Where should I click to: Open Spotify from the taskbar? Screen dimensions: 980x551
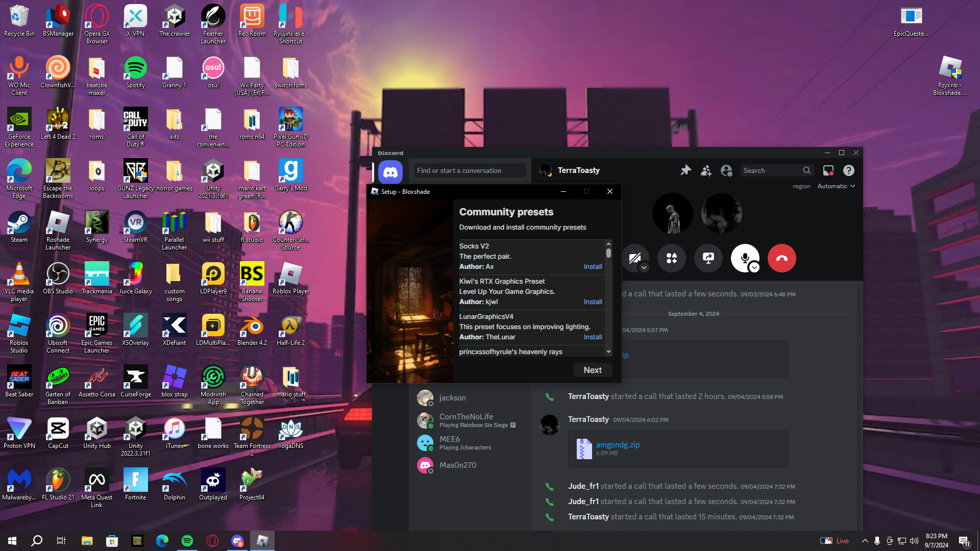coord(187,541)
